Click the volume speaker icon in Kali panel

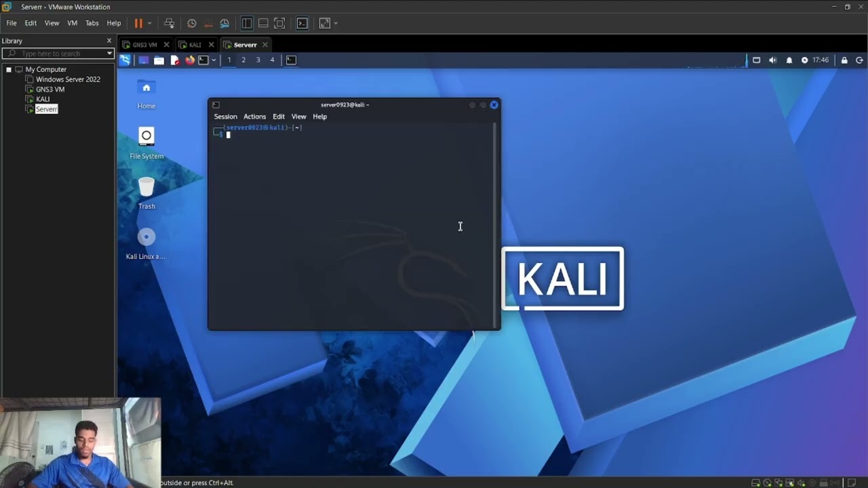tap(772, 60)
